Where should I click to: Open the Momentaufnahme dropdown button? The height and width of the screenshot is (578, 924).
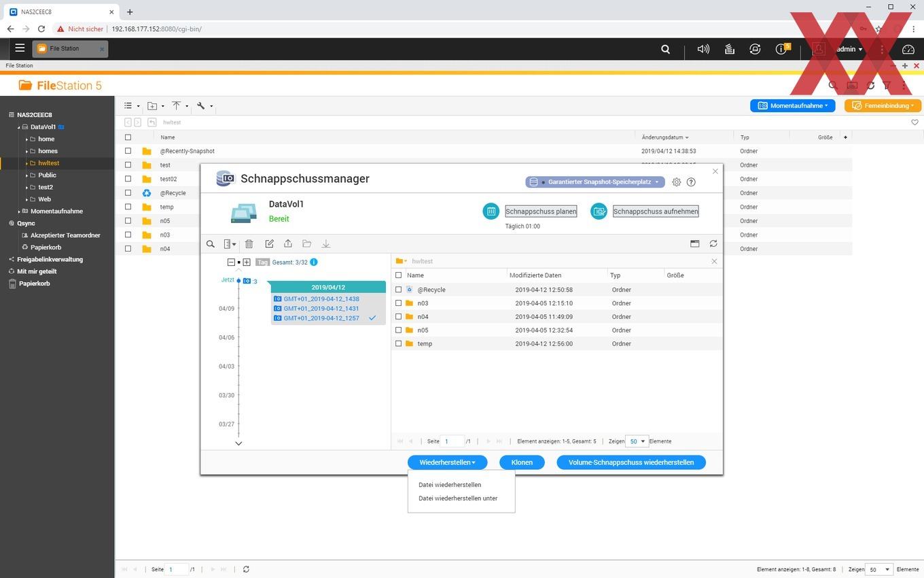coord(793,105)
